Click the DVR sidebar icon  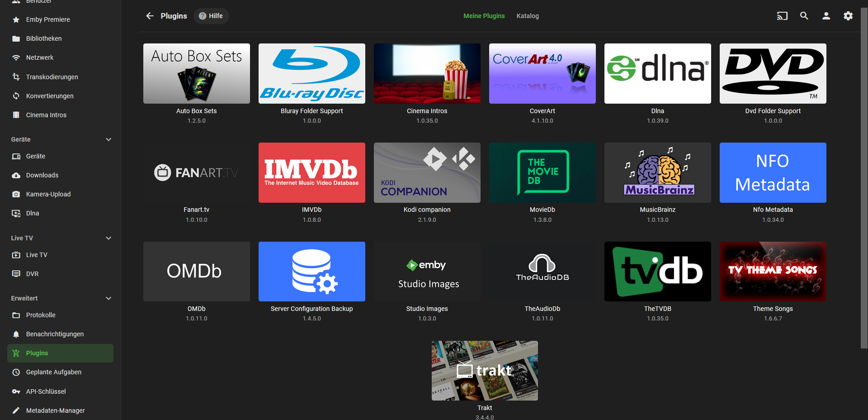pyautogui.click(x=16, y=274)
